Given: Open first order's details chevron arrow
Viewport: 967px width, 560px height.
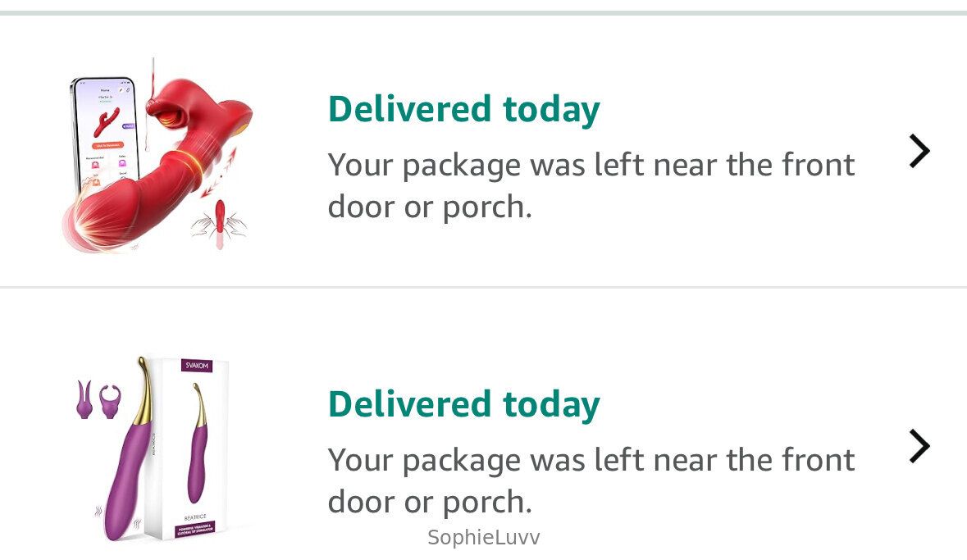Looking at the screenshot, I should pos(919,151).
